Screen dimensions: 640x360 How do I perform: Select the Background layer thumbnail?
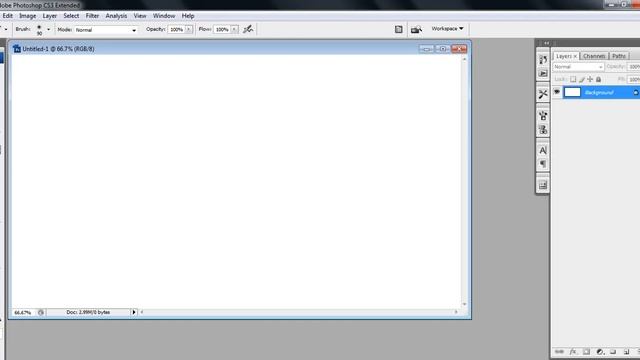[572, 92]
